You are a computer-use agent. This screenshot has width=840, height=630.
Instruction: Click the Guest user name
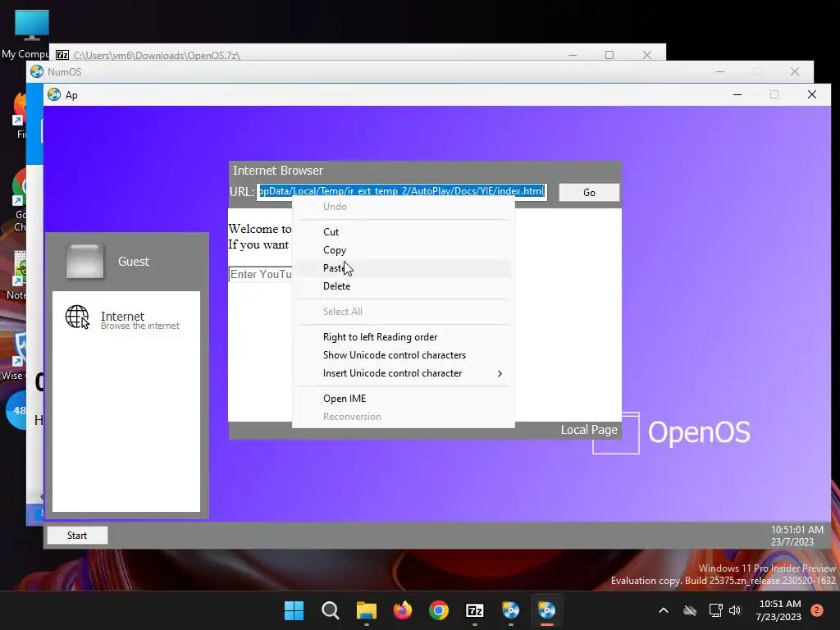(x=134, y=262)
